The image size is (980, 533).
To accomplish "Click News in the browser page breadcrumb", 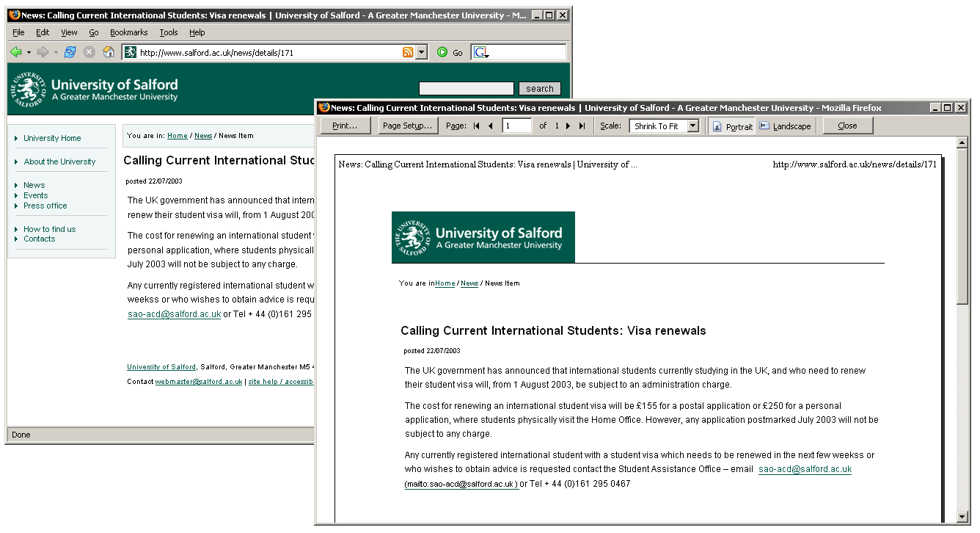I will tap(203, 136).
